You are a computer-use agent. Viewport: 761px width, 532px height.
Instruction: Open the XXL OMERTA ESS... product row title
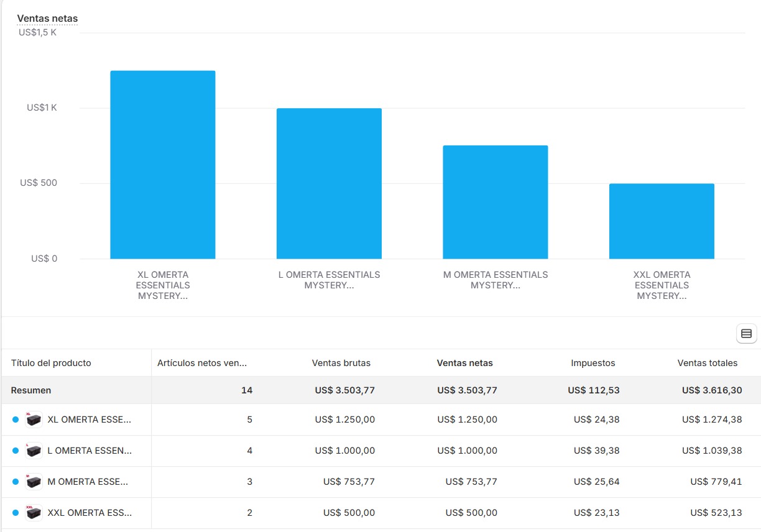pyautogui.click(x=90, y=513)
